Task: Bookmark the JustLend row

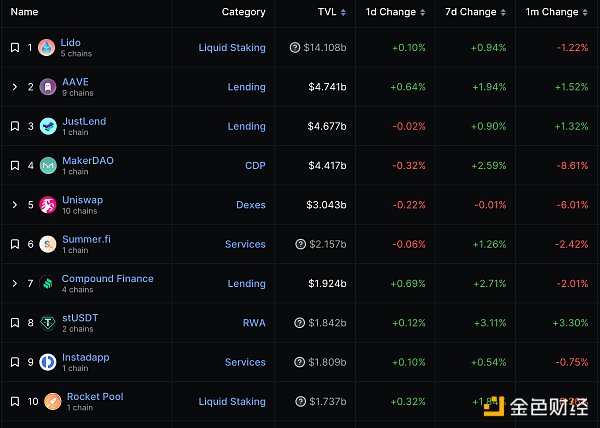Action: tap(15, 126)
